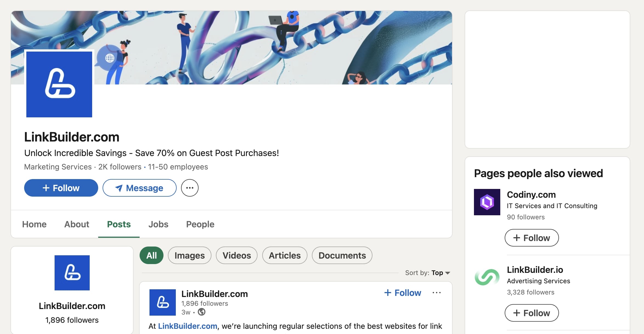Image resolution: width=644 pixels, height=334 pixels.
Task: Enable the Documents content filter
Action: 342,255
